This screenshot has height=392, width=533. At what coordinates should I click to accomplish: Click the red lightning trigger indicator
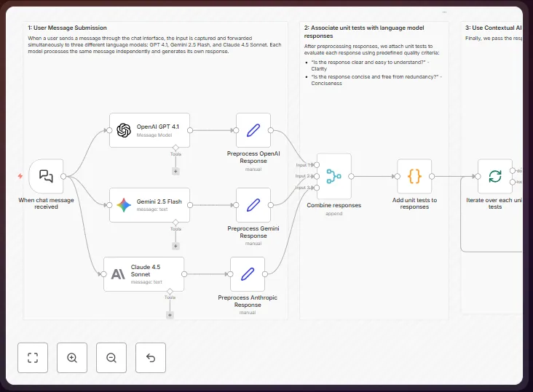[20, 176]
